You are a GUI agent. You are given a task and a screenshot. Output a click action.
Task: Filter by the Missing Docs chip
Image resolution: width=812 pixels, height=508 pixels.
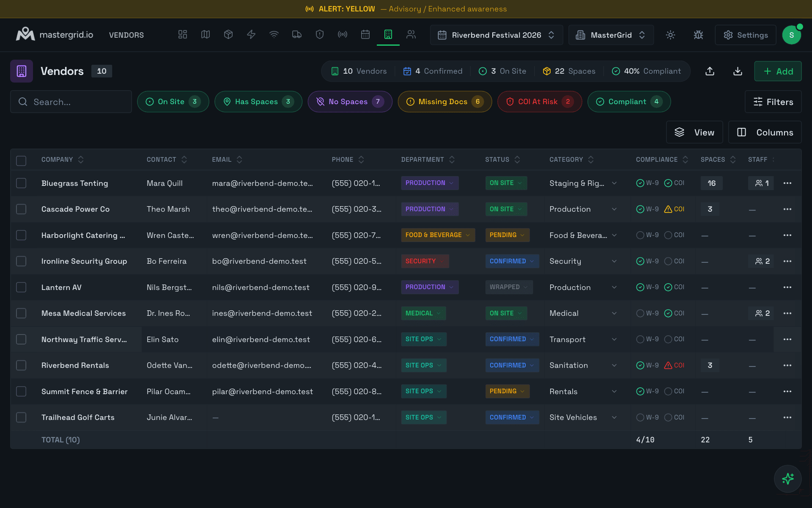click(x=444, y=102)
